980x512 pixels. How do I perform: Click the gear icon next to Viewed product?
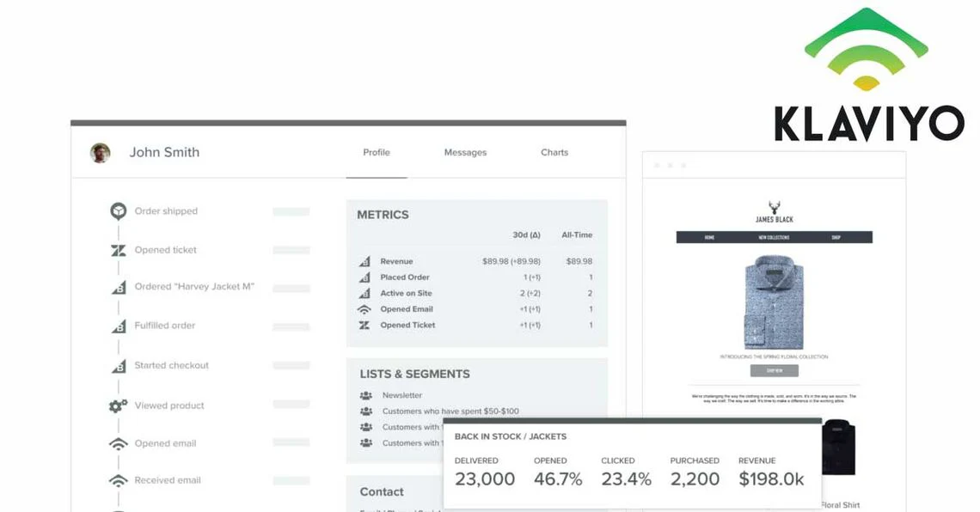click(x=118, y=405)
